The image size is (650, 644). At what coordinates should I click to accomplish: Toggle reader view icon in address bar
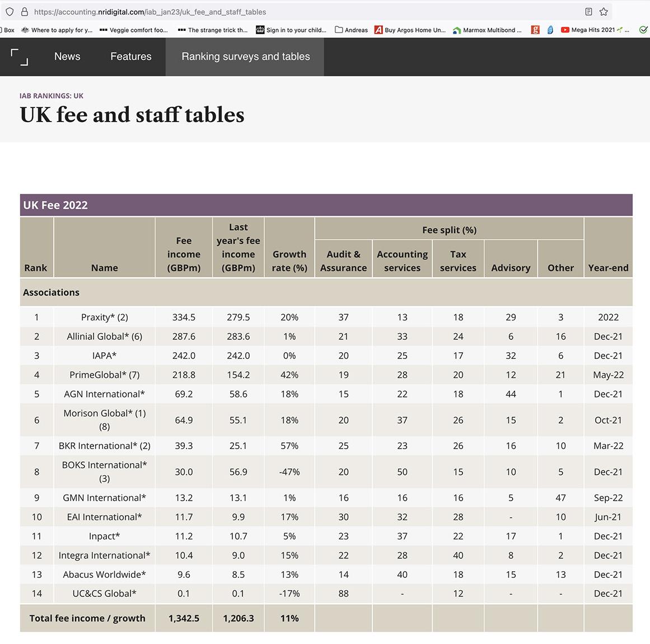[588, 12]
